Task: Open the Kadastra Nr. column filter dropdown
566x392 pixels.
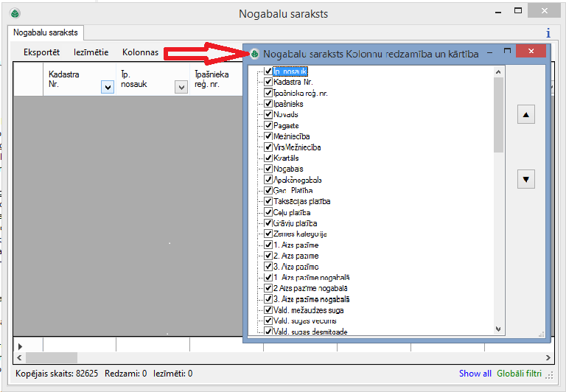Action: [x=108, y=87]
